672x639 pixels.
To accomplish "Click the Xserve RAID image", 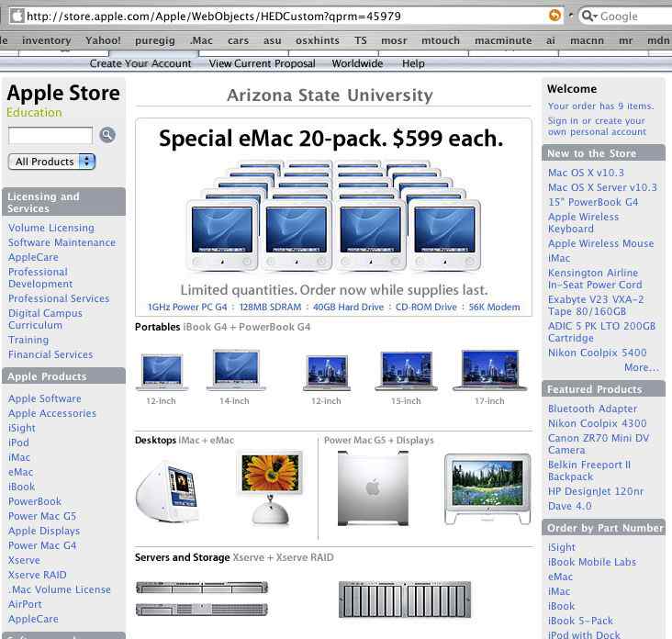I will pyautogui.click(x=405, y=600).
